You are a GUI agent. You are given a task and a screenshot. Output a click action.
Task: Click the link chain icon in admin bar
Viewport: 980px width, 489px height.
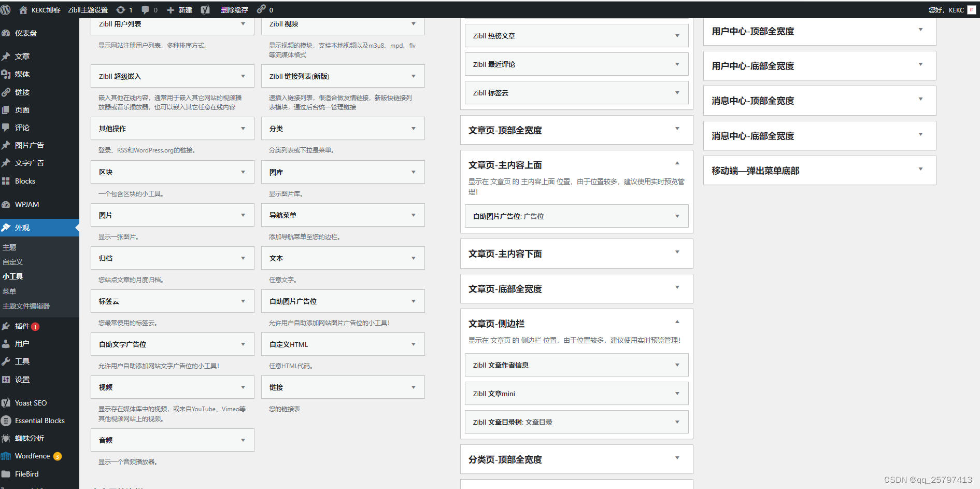pyautogui.click(x=261, y=9)
